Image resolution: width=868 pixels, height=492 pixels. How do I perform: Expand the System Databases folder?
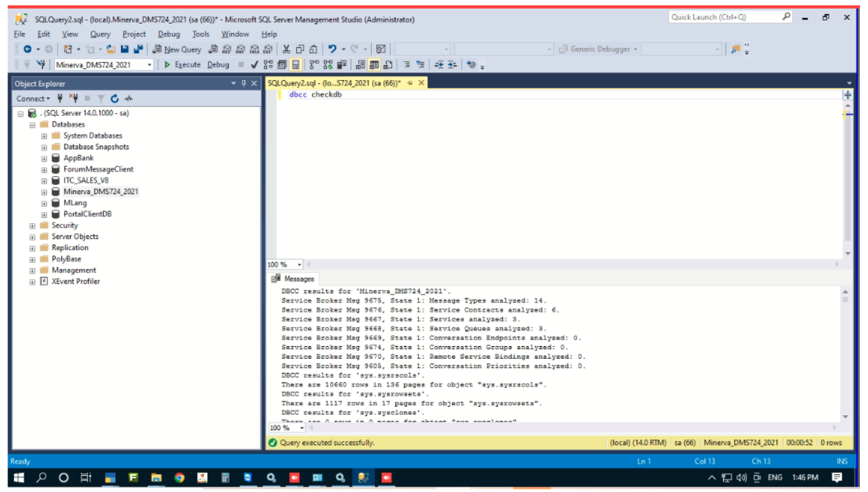44,136
